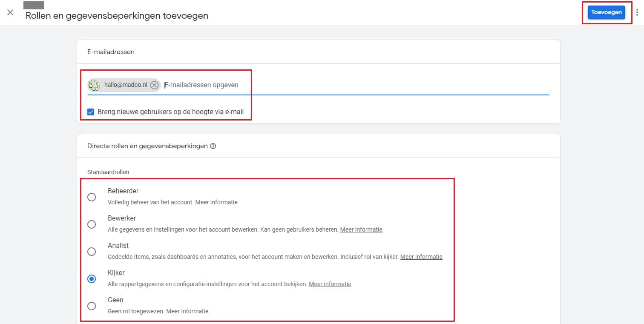Click the blue Toevoegen button

[607, 12]
